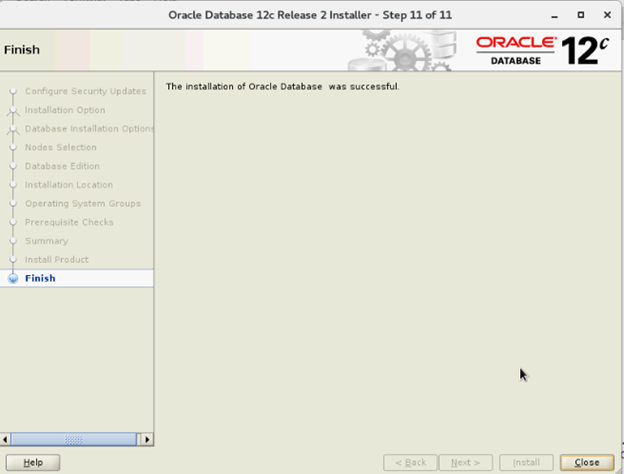Select the Configure Security Updates step
624x474 pixels.
point(86,91)
